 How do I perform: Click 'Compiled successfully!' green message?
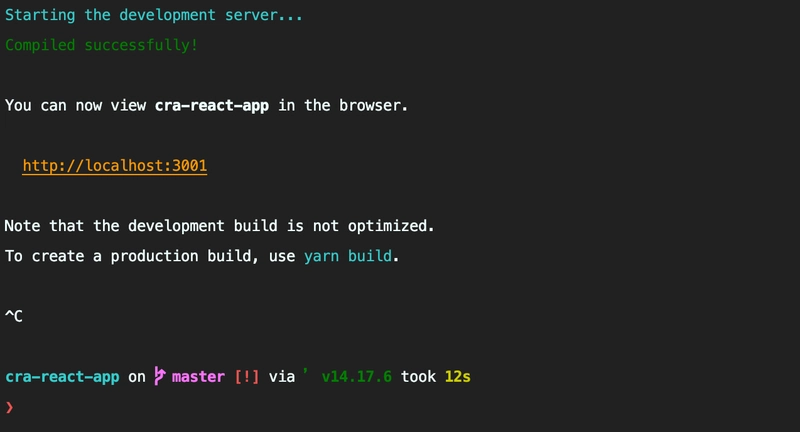click(102, 45)
